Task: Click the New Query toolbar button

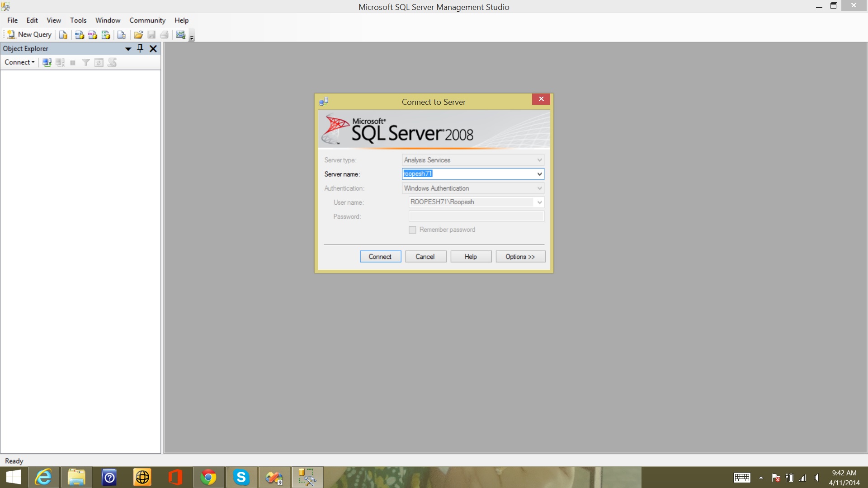Action: pyautogui.click(x=30, y=34)
